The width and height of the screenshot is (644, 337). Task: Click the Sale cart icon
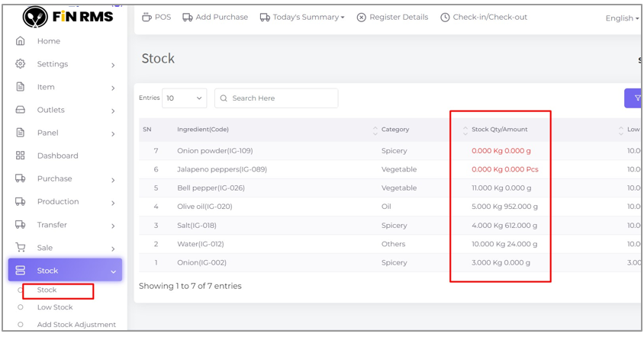(x=21, y=248)
